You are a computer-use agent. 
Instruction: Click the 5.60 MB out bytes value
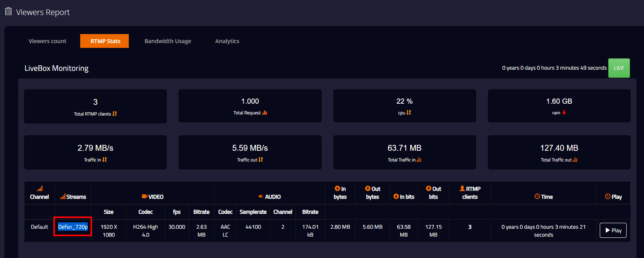tap(373, 227)
